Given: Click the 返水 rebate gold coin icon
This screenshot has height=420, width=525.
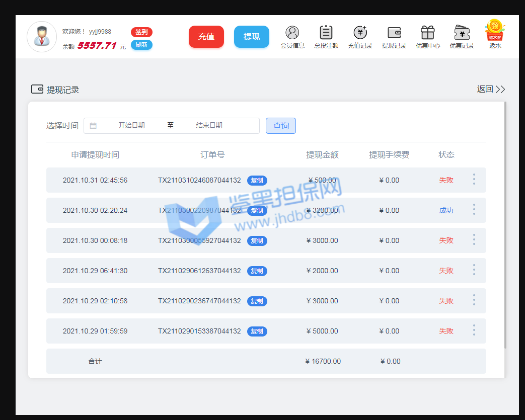Looking at the screenshot, I should [x=495, y=30].
